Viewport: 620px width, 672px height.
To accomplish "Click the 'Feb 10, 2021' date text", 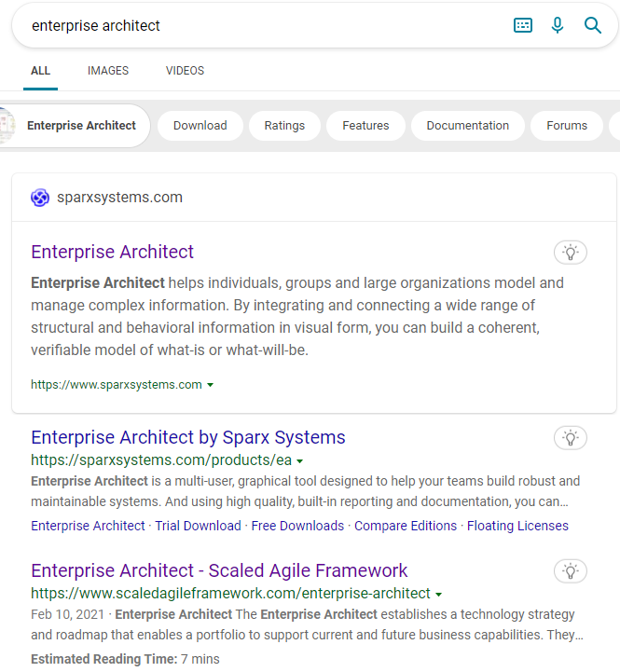I will pos(68,614).
